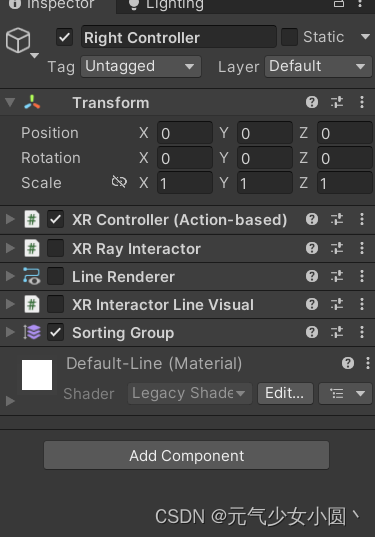This screenshot has height=537, width=375.
Task: Toggle the Static checkbox
Action: [289, 37]
